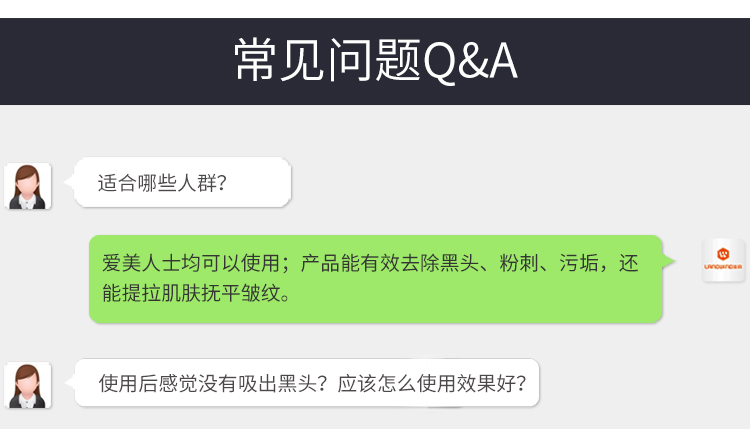
Task: Click the "问题" characters in header
Action: (x=375, y=60)
